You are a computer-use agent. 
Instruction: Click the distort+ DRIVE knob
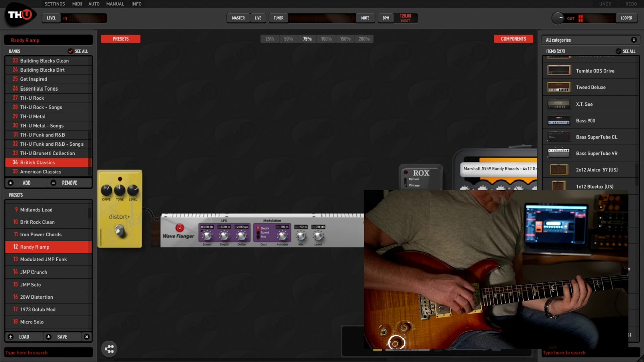pyautogui.click(x=106, y=190)
